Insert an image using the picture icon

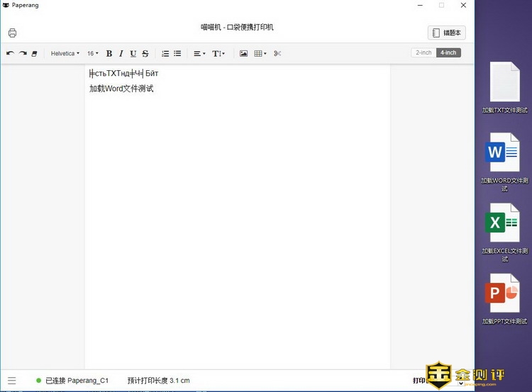(x=243, y=53)
